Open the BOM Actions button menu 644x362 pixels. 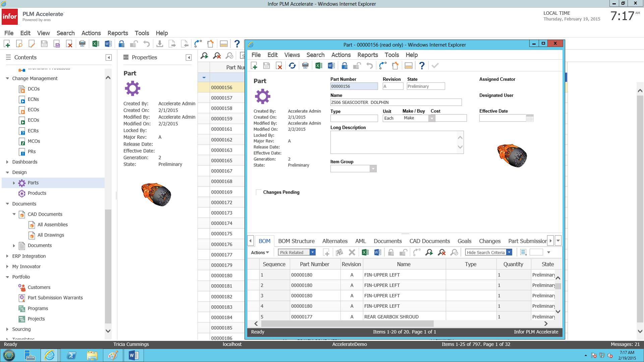(260, 252)
